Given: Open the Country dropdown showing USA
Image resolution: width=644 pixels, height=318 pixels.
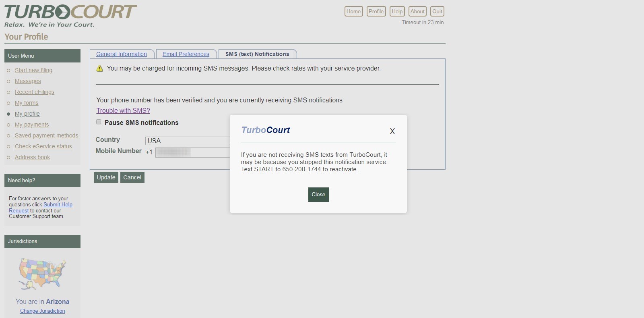Looking at the screenshot, I should [x=187, y=141].
